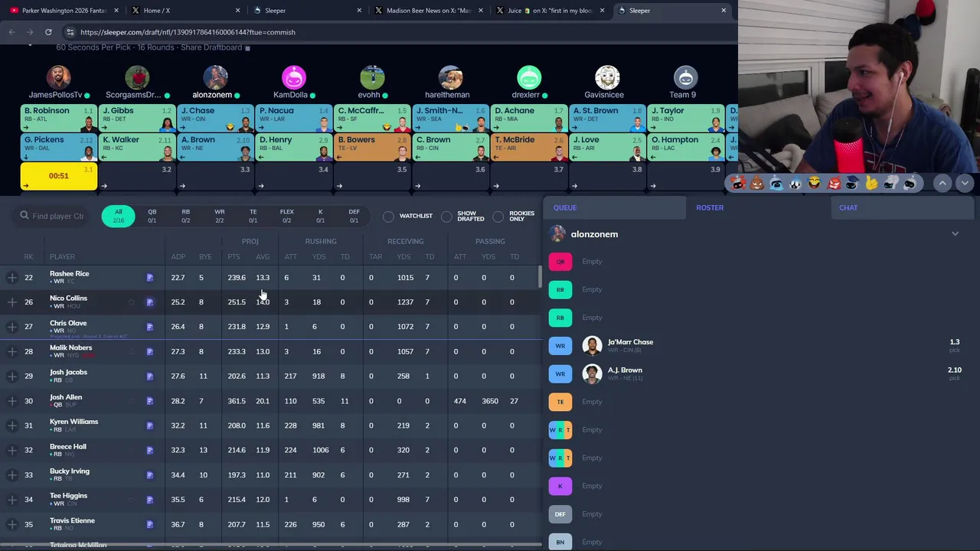980x551 pixels.
Task: Send the crying robot emoji reaction
Action: pyautogui.click(x=776, y=183)
